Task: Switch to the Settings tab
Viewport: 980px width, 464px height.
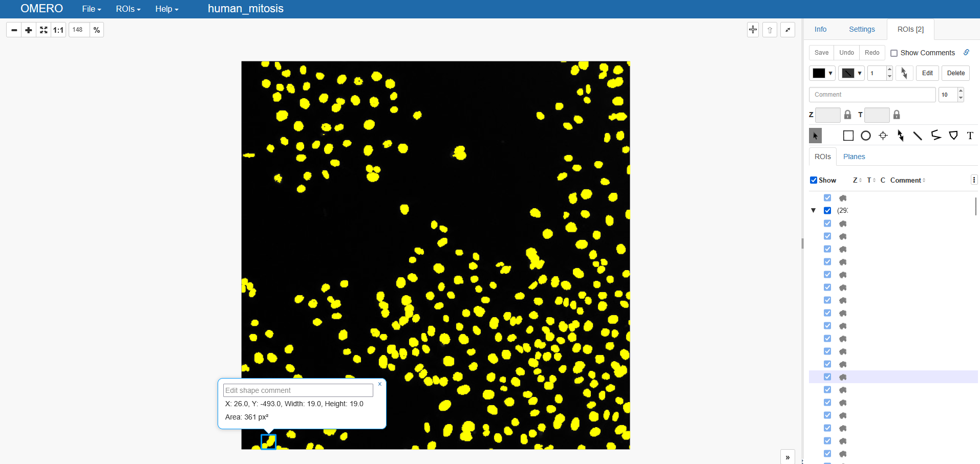Action: click(861, 29)
